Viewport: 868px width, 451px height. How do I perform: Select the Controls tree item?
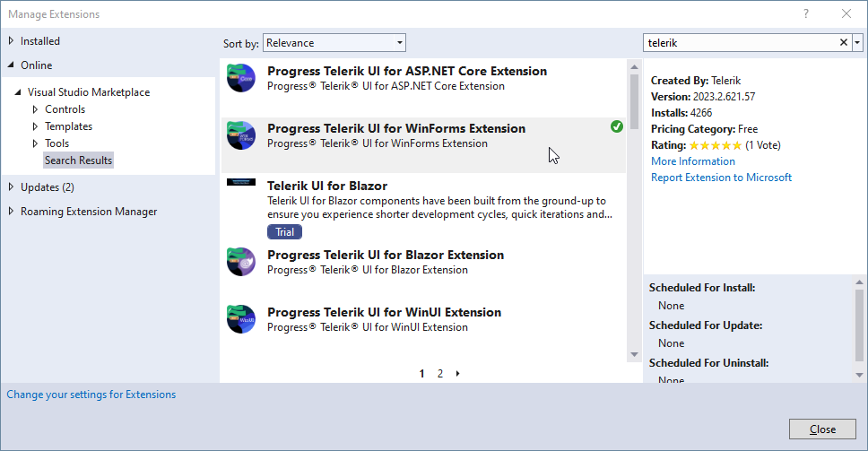tap(65, 109)
